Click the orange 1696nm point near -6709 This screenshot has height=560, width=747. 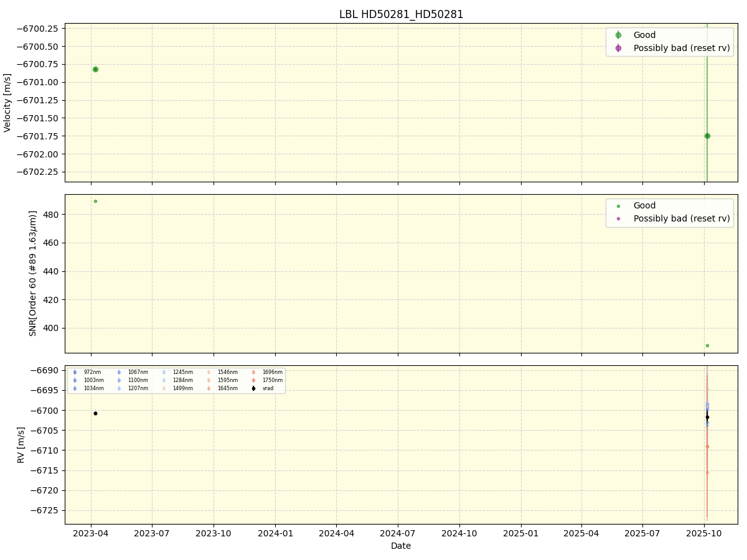[707, 446]
